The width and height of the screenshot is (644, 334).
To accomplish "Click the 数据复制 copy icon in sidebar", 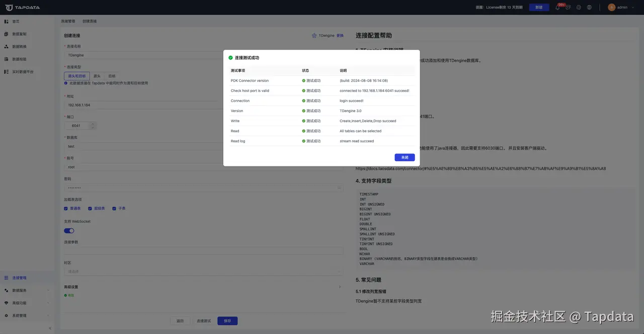I will point(7,34).
